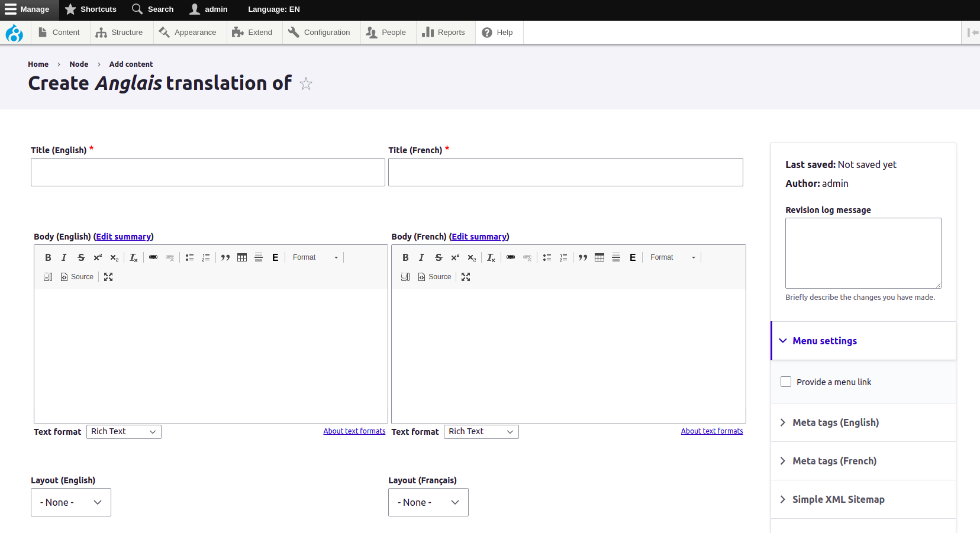Screen dimensions: 980x533
Task: Star this page as a shortcut
Action: pyautogui.click(x=305, y=84)
